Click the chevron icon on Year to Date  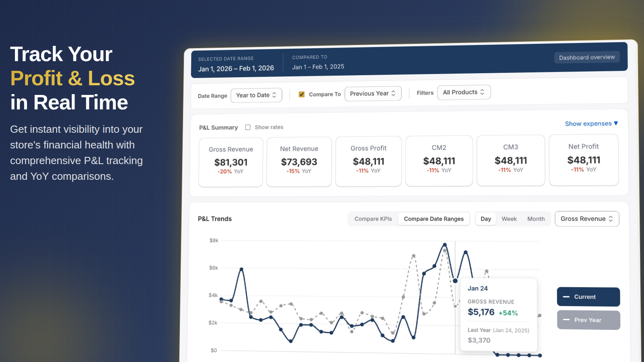coord(274,95)
